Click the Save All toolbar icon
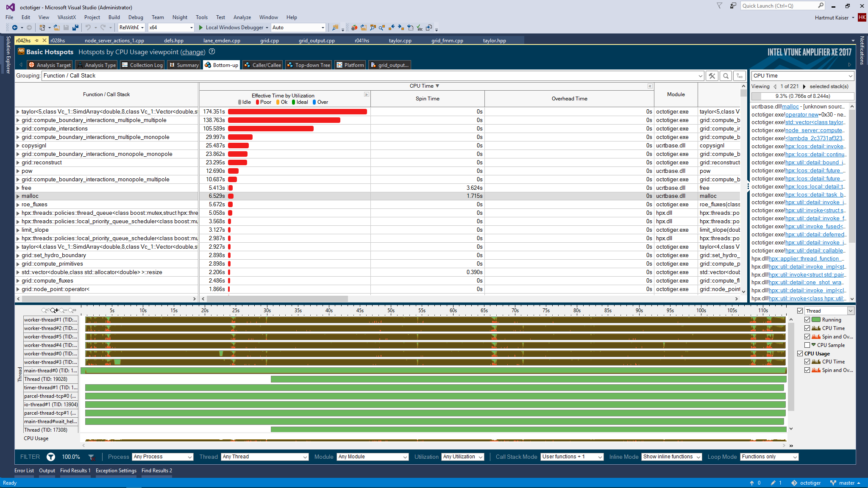The image size is (868, 488). (75, 28)
